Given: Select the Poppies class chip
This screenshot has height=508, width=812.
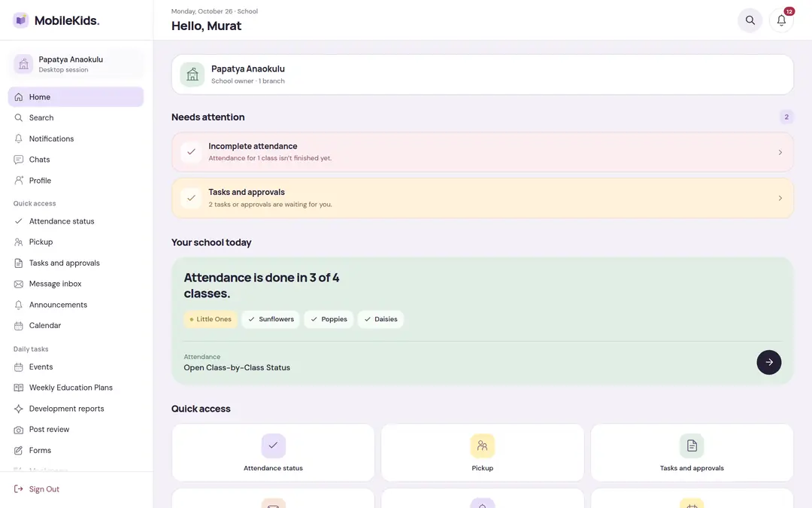Looking at the screenshot, I should [x=329, y=319].
